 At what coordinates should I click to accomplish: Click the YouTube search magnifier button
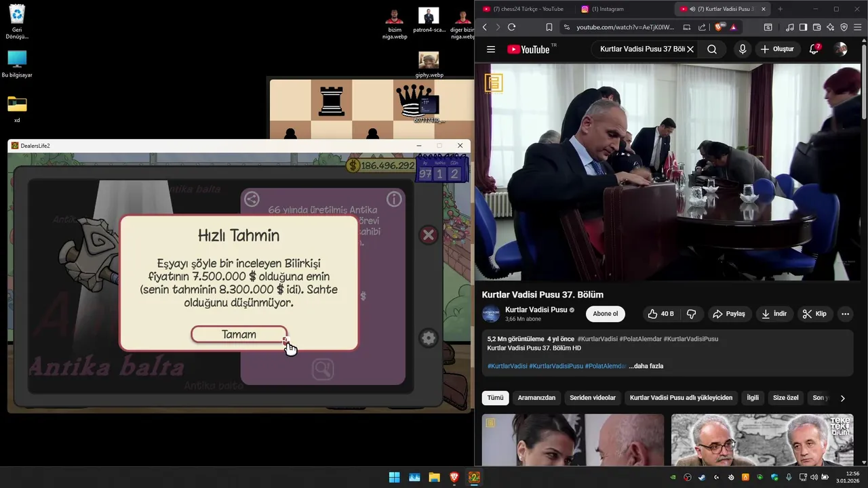pos(712,49)
